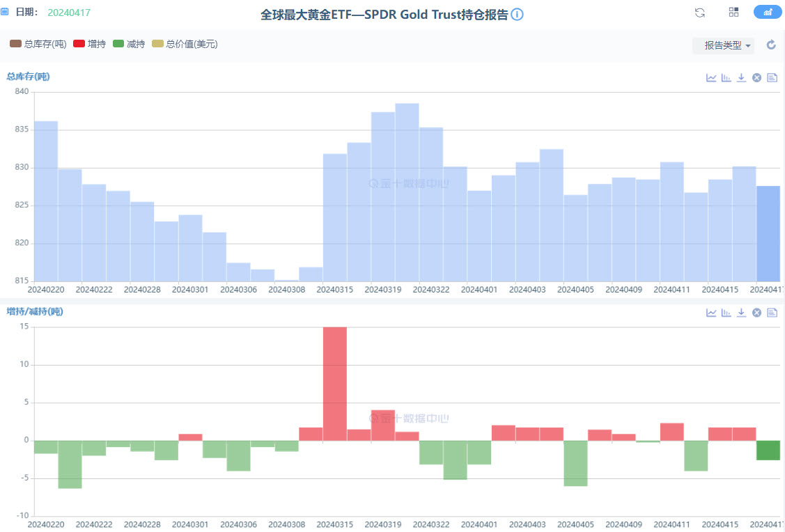Open the data view of the 总库存(吨) chart
This screenshot has height=532, width=785.
pos(772,77)
